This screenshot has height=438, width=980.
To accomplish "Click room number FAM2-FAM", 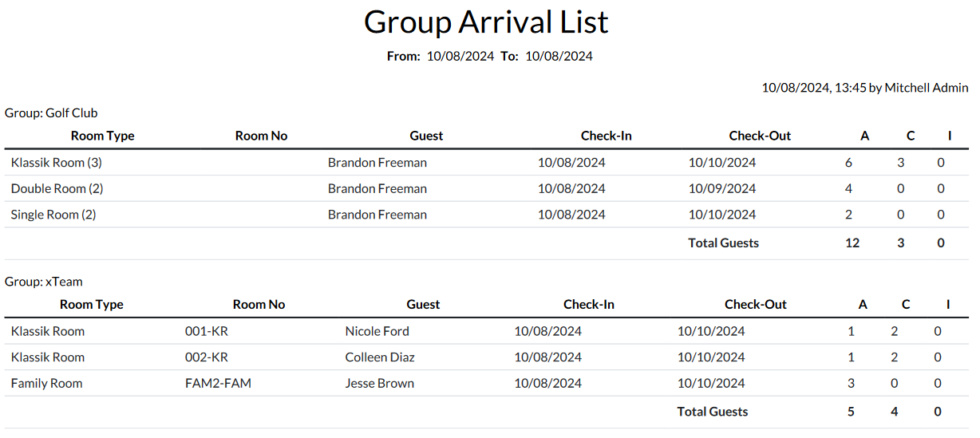I will point(218,384).
